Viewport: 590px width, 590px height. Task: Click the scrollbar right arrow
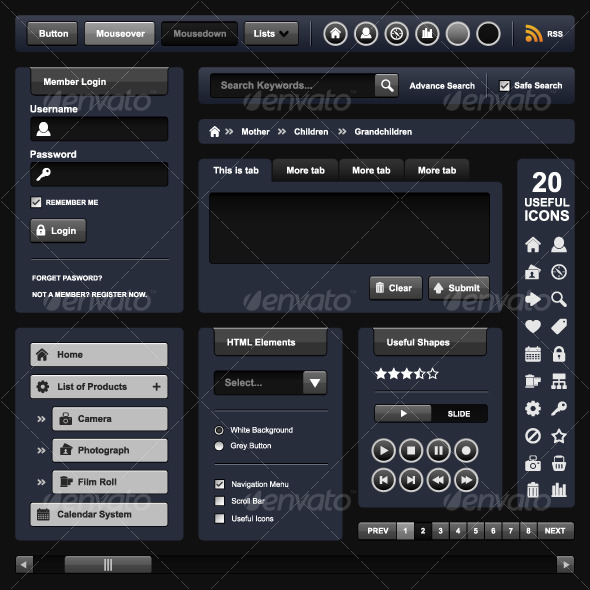[565, 564]
